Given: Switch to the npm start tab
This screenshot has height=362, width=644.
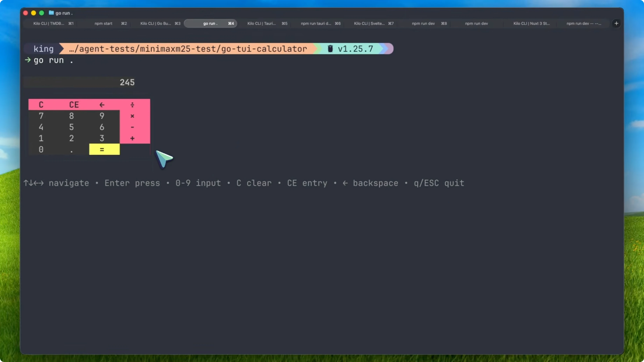Looking at the screenshot, I should point(103,23).
